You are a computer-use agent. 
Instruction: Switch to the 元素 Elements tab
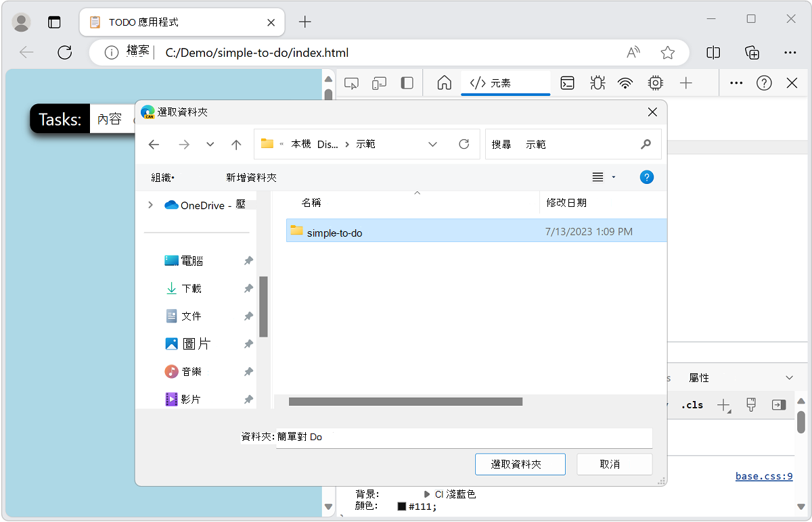[505, 83]
